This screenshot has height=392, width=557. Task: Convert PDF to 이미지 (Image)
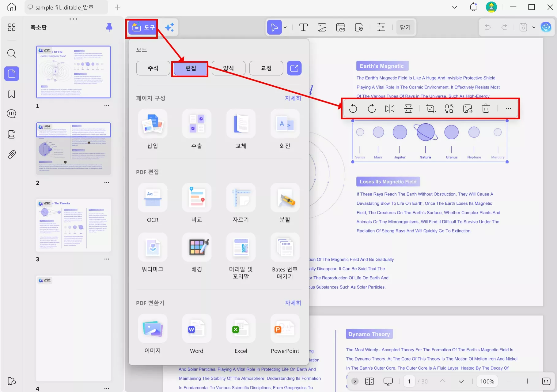(153, 334)
